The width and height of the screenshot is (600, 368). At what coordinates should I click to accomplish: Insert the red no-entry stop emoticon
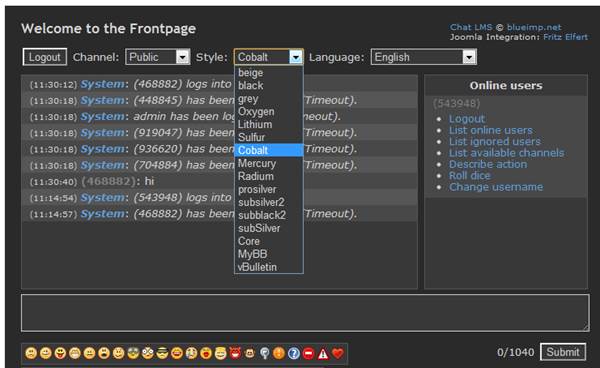click(308, 353)
